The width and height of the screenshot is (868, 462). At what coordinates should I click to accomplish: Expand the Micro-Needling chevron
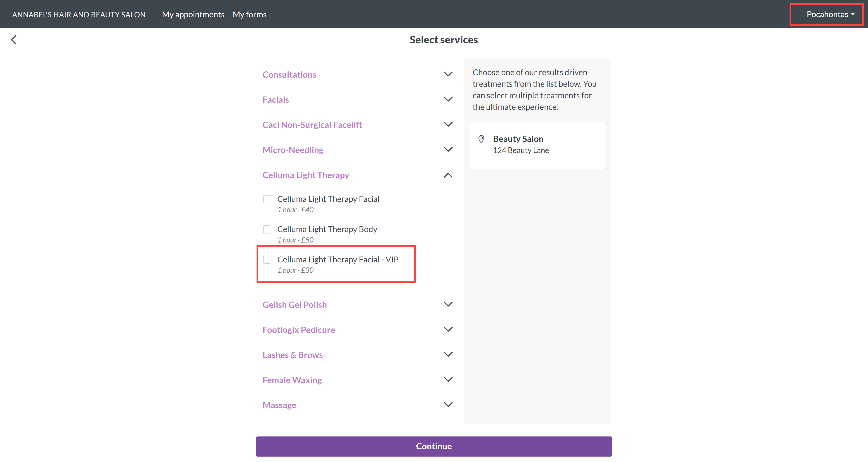point(448,149)
